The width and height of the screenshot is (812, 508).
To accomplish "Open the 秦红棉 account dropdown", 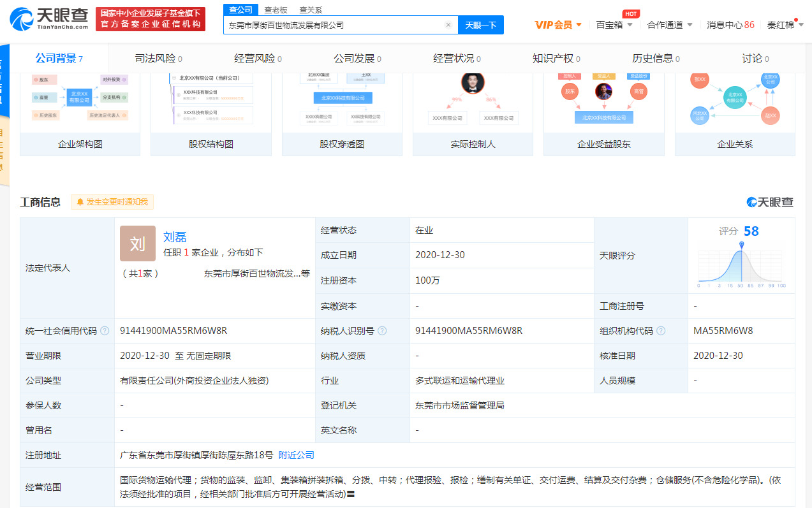I will click(785, 25).
